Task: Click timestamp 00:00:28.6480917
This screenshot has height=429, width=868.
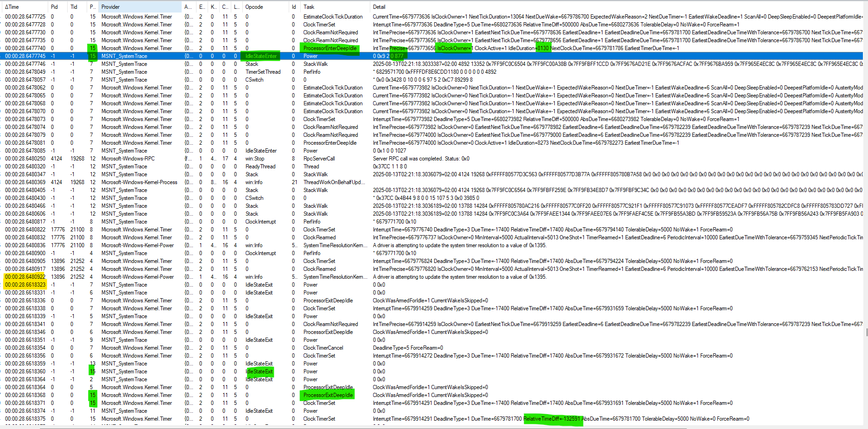Action: tap(25, 269)
